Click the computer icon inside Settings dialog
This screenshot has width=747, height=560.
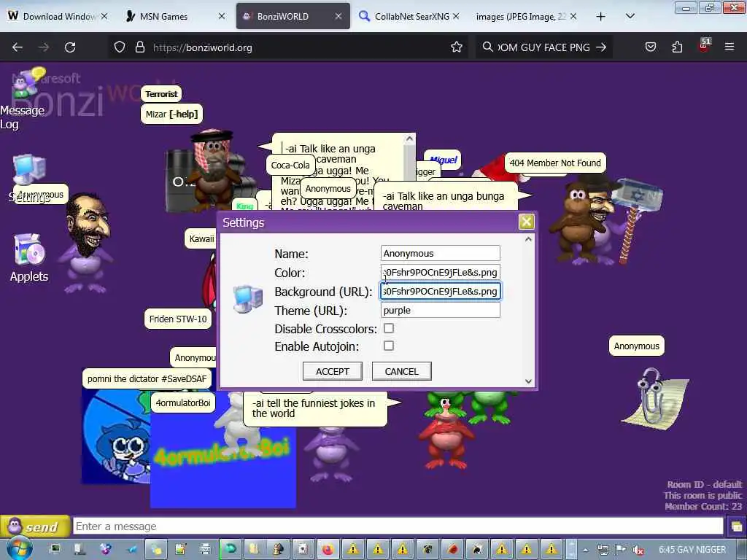pos(248,299)
